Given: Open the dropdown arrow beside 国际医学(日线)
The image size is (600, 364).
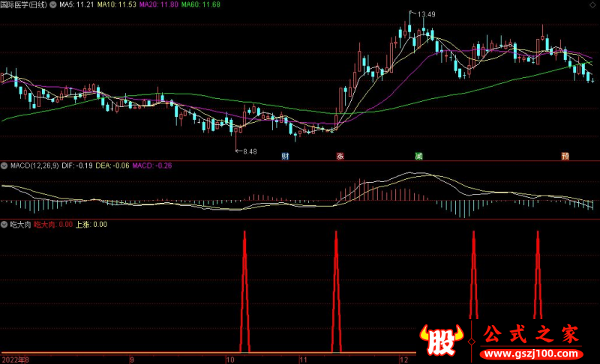Looking at the screenshot, I should click(53, 5).
